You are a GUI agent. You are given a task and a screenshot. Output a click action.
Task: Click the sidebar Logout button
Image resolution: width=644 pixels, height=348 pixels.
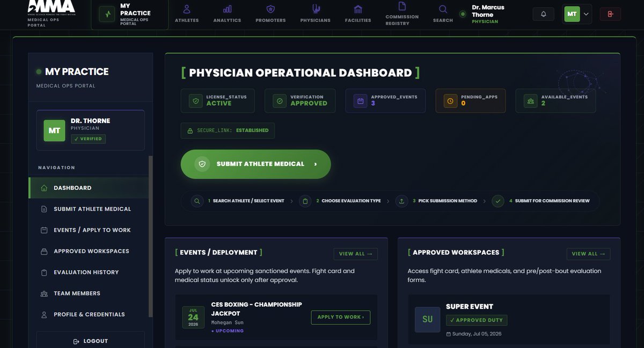pos(90,341)
